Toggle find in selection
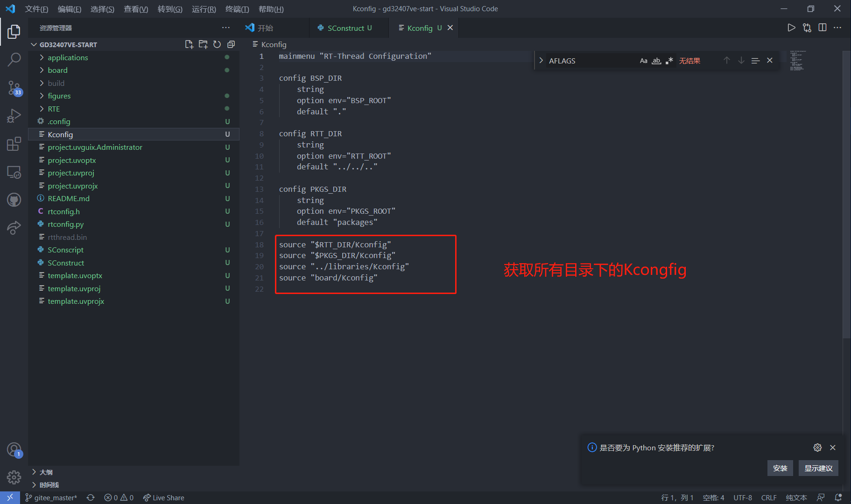851x504 pixels. point(755,61)
